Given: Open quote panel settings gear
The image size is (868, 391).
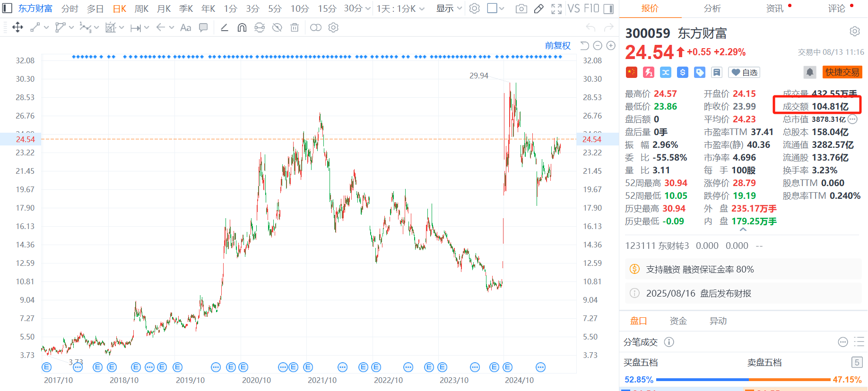Looking at the screenshot, I should (x=855, y=32).
